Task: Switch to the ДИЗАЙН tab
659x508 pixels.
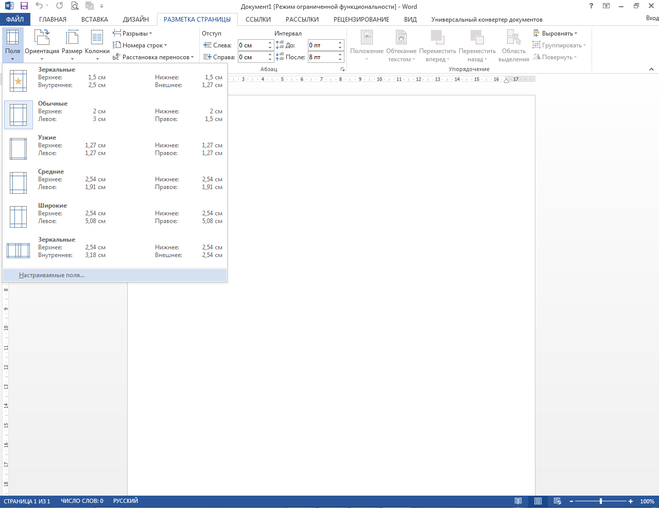Action: pos(136,19)
